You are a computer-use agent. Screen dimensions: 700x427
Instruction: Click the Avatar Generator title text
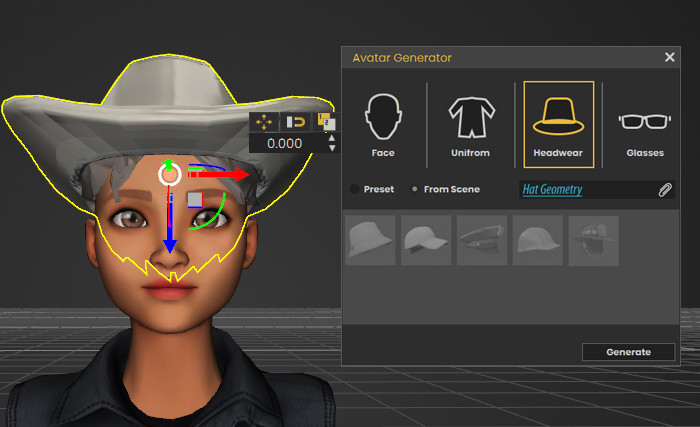pyautogui.click(x=402, y=58)
